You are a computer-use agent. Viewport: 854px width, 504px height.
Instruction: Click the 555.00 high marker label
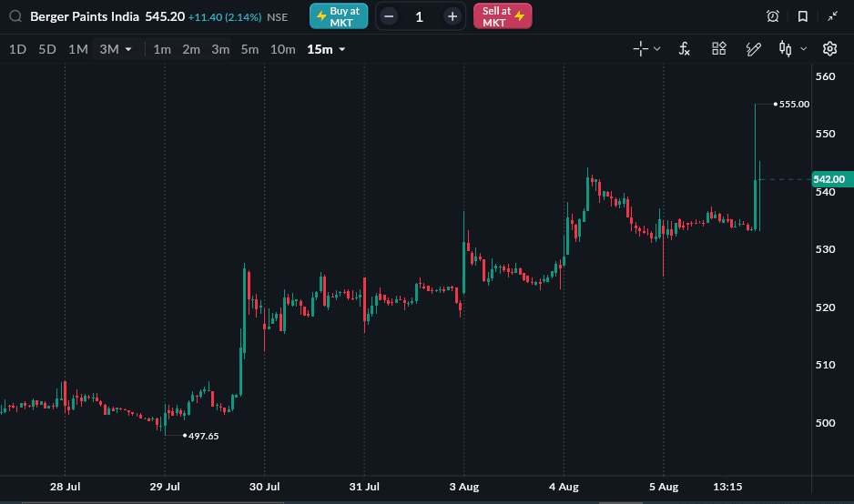794,104
